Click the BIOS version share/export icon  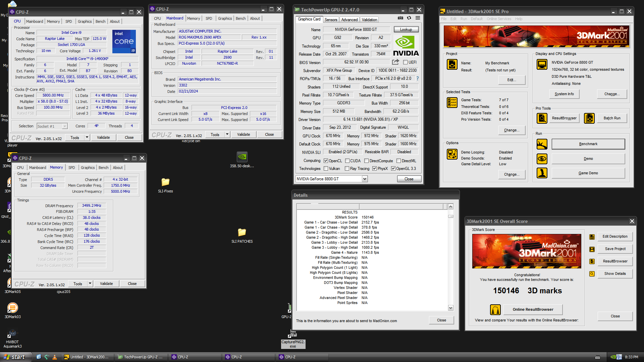click(x=396, y=62)
